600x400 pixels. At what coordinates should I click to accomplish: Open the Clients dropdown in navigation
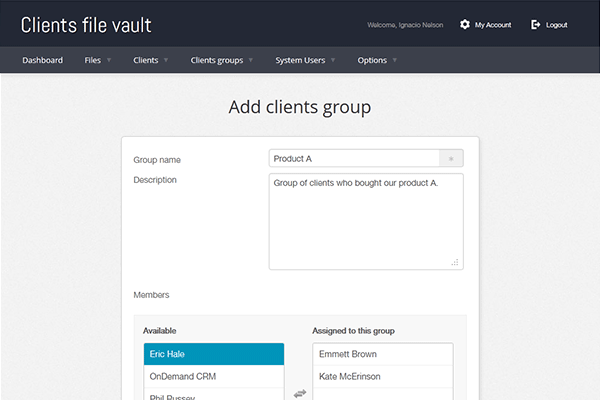(150, 60)
